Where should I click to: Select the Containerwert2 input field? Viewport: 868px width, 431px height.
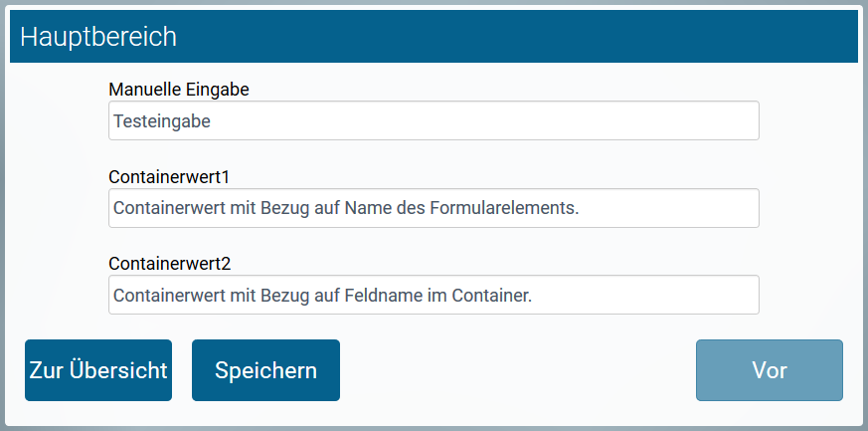click(x=434, y=295)
